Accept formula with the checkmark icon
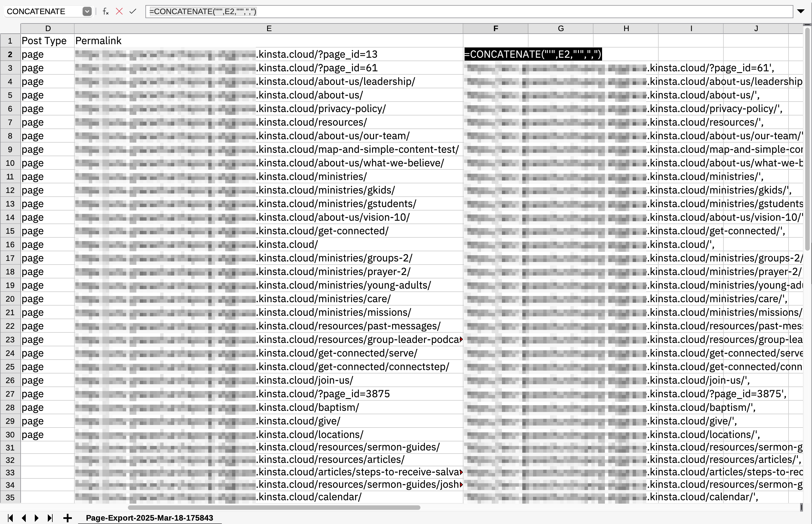This screenshot has width=812, height=524. click(x=133, y=12)
